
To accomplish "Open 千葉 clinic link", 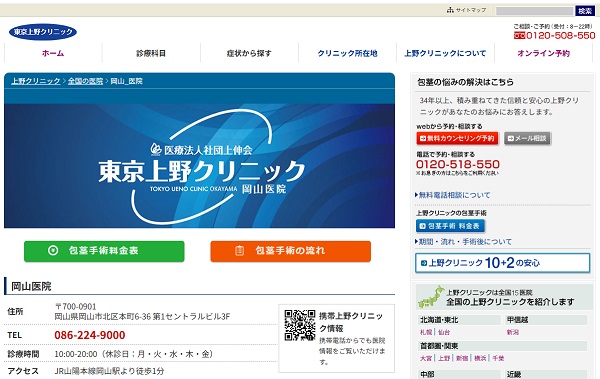I will point(498,358).
